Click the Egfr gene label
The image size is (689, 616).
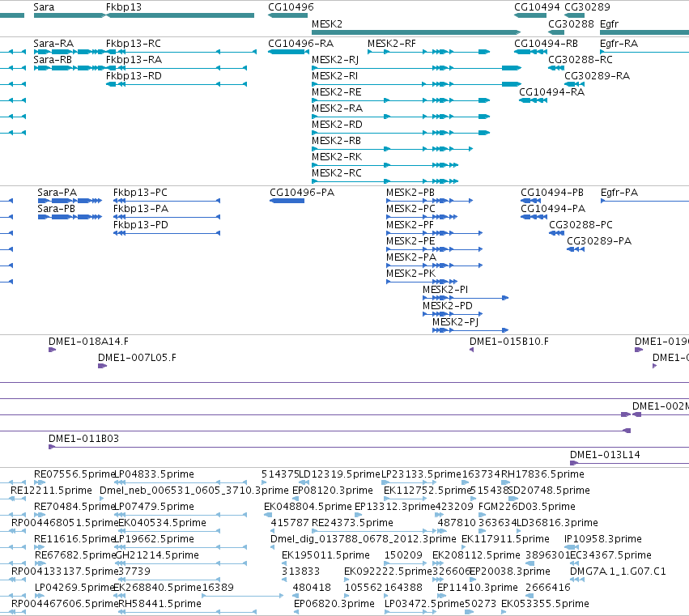pyautogui.click(x=609, y=23)
